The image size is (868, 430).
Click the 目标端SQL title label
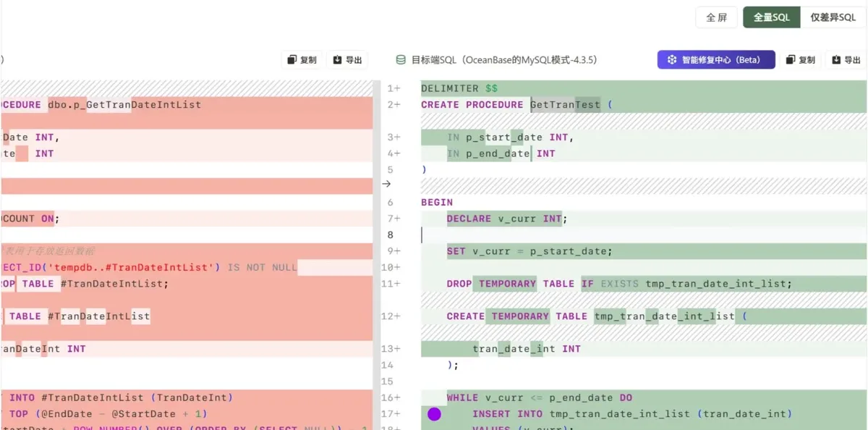point(504,60)
